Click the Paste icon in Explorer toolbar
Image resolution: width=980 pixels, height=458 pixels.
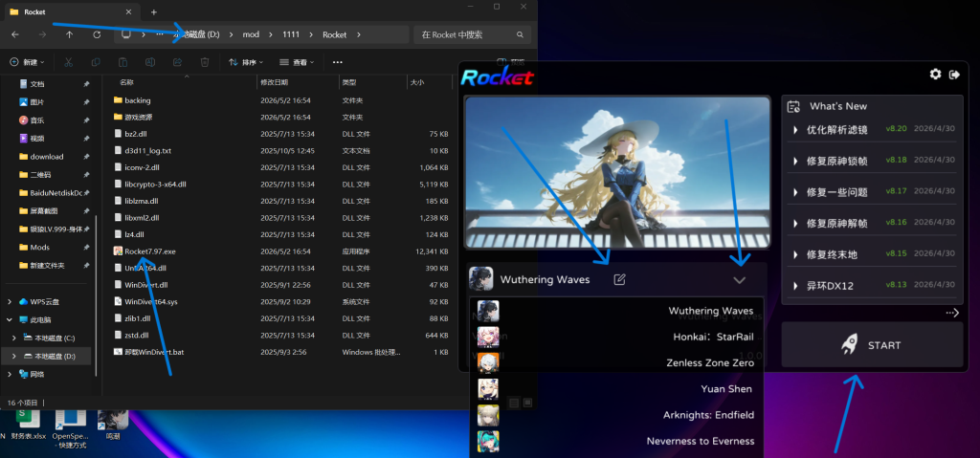tap(123, 62)
